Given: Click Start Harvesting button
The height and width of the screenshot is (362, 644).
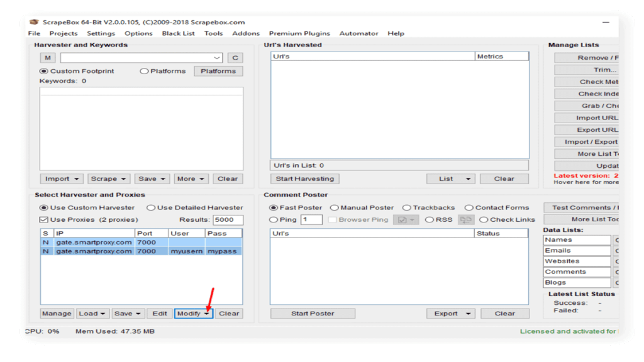Looking at the screenshot, I should (x=305, y=179).
